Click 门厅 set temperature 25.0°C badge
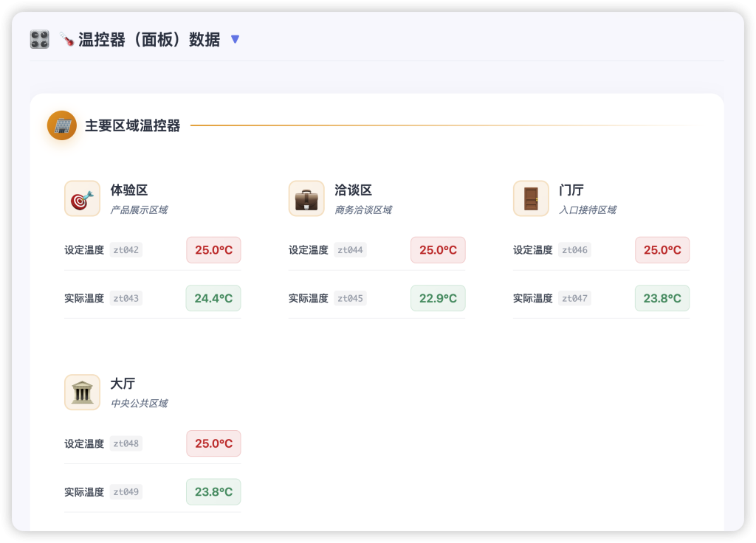Viewport: 756px width, 543px height. tap(662, 250)
